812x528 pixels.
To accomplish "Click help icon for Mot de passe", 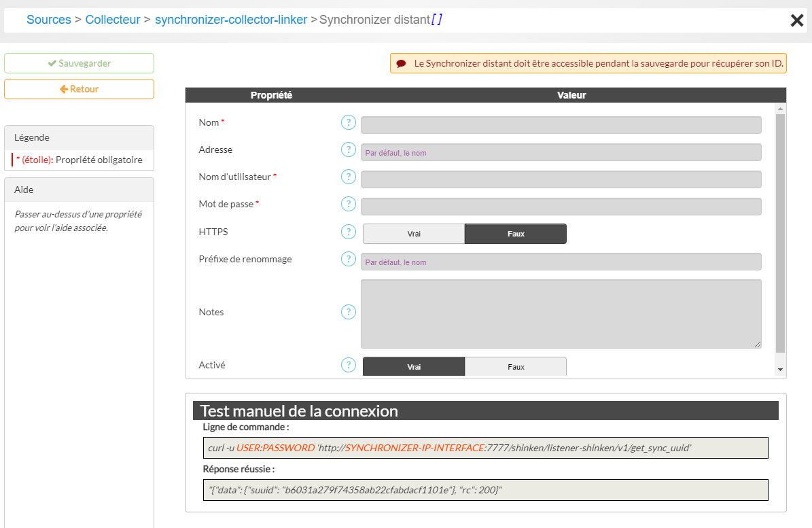I will click(348, 204).
